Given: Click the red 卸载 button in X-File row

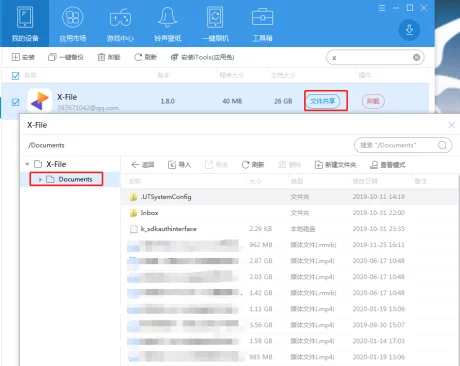Looking at the screenshot, I should 373,101.
